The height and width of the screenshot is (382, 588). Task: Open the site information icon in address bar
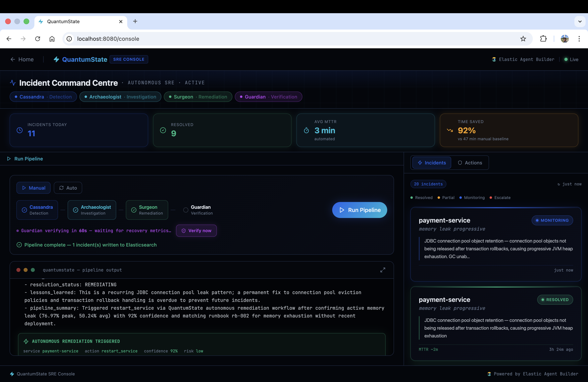tap(69, 39)
